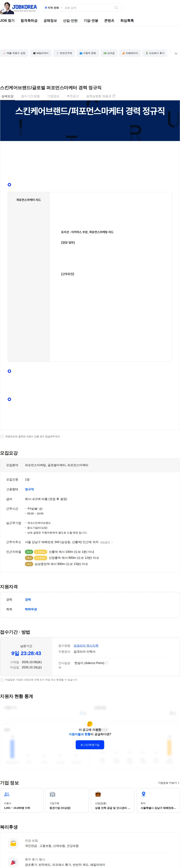This screenshot has width=180, height=868.
Task: Click the 사원수 people icon card
Action: 22,800
